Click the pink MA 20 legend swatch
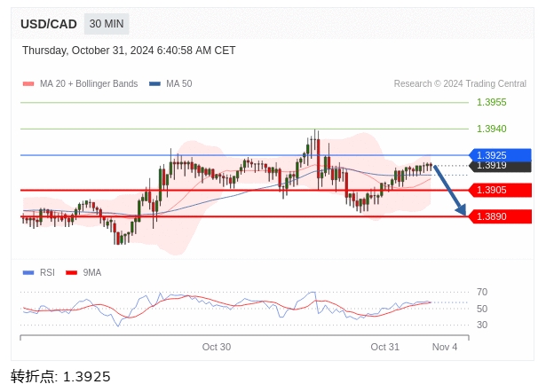This screenshot has height=392, width=554. coord(28,84)
